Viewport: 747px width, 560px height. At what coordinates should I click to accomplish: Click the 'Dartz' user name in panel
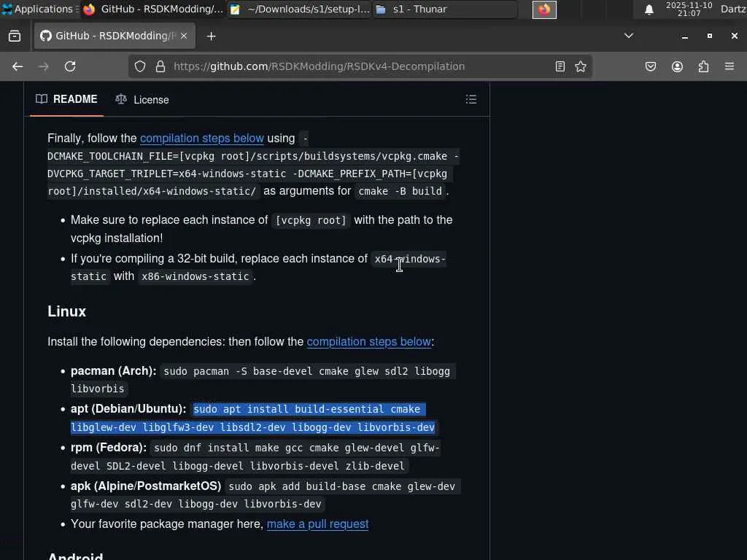coord(733,9)
